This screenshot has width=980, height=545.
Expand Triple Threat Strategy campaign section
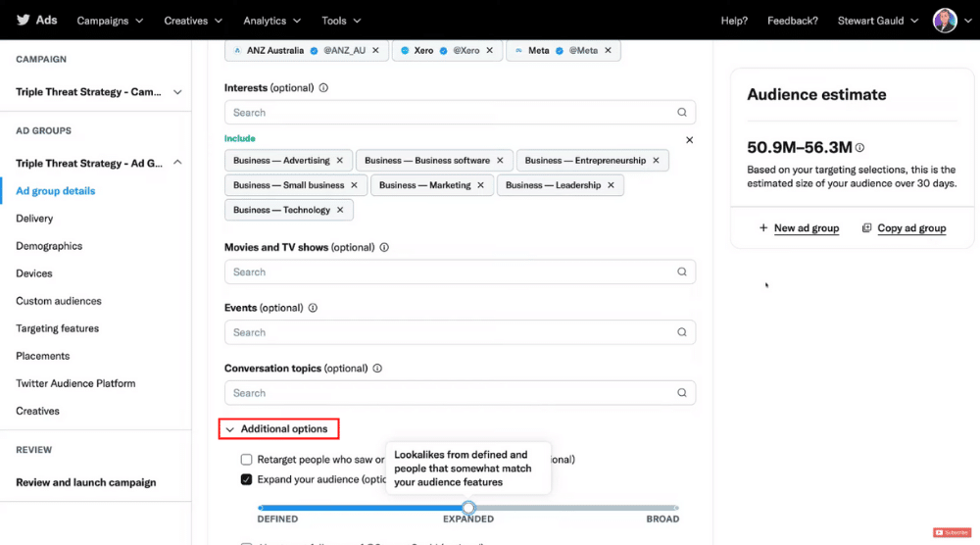(177, 92)
